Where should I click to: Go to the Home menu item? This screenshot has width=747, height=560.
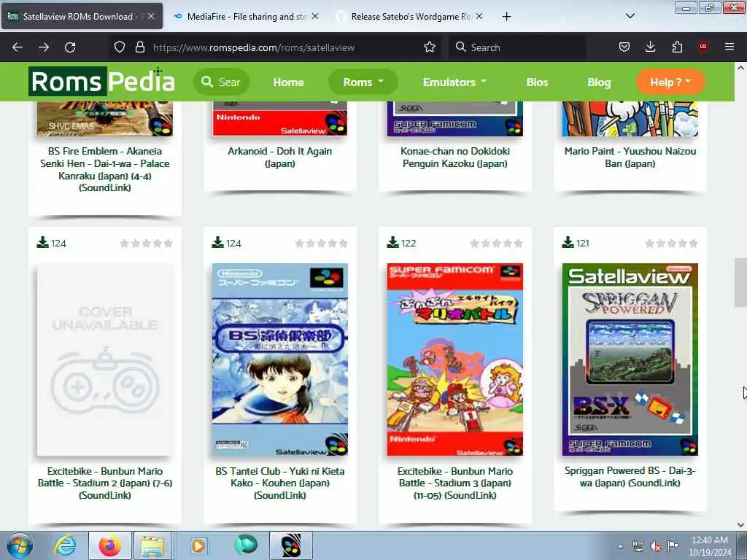point(288,82)
